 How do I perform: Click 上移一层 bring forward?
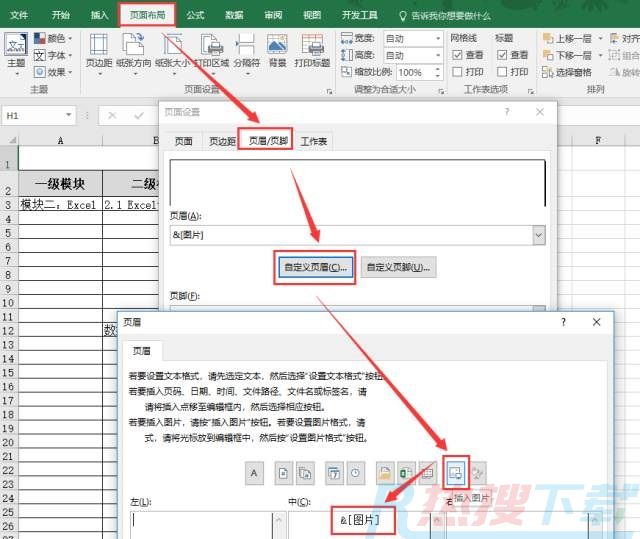coord(568,38)
